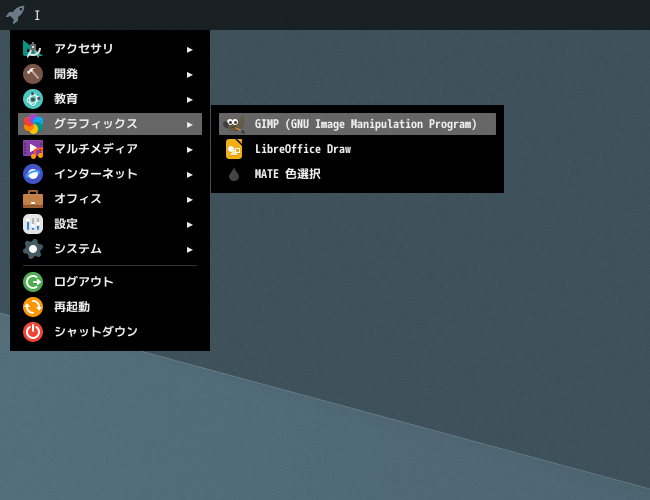Open the 設定 menu category
The width and height of the screenshot is (650, 500).
pyautogui.click(x=110, y=224)
